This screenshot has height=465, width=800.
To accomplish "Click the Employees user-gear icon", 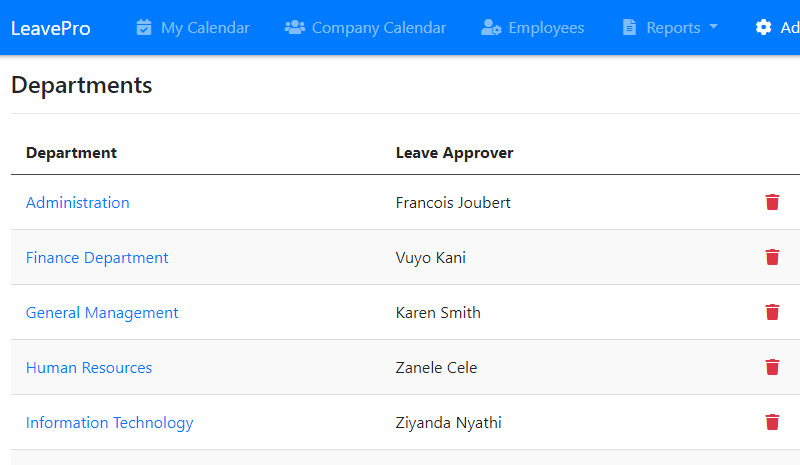I will point(491,27).
